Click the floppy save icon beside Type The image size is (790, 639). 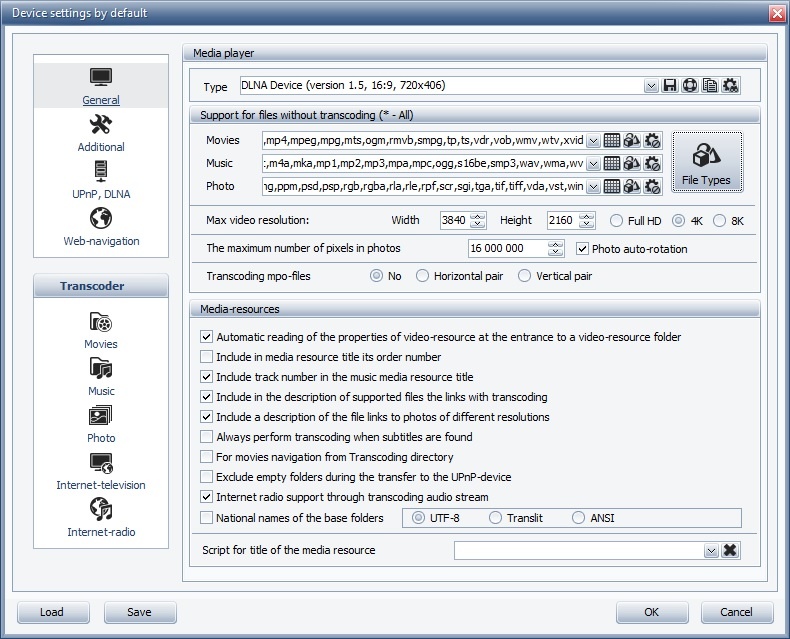(670, 85)
